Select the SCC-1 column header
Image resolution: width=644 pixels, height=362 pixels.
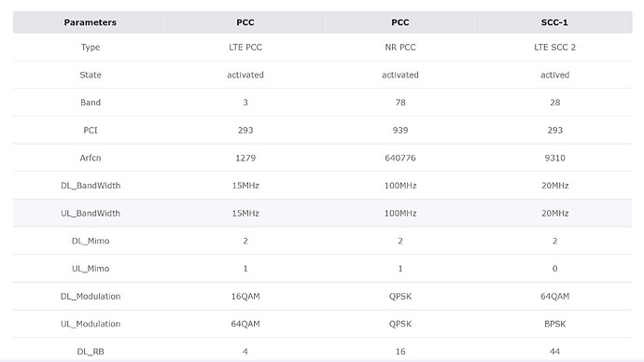coord(554,22)
